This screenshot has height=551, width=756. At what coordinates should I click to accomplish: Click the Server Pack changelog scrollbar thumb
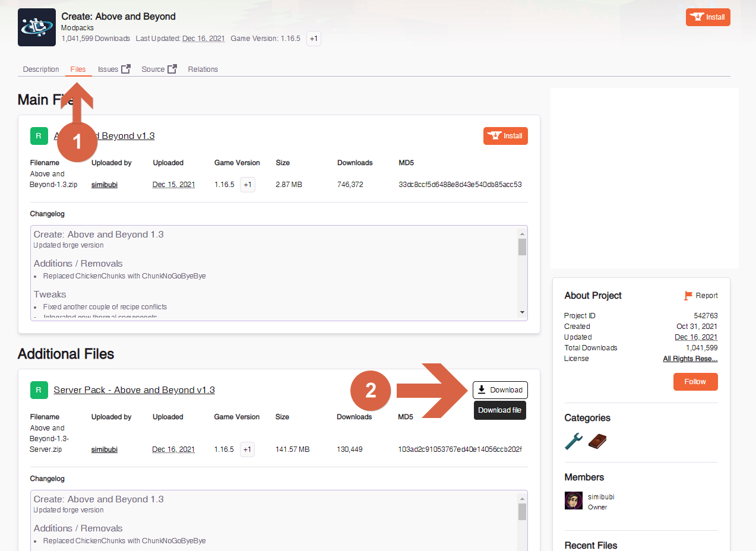(523, 512)
